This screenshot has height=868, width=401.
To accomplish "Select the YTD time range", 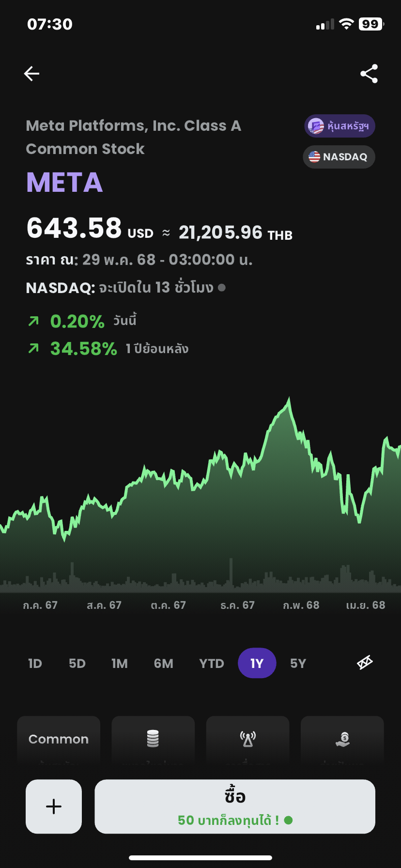I will point(212,664).
